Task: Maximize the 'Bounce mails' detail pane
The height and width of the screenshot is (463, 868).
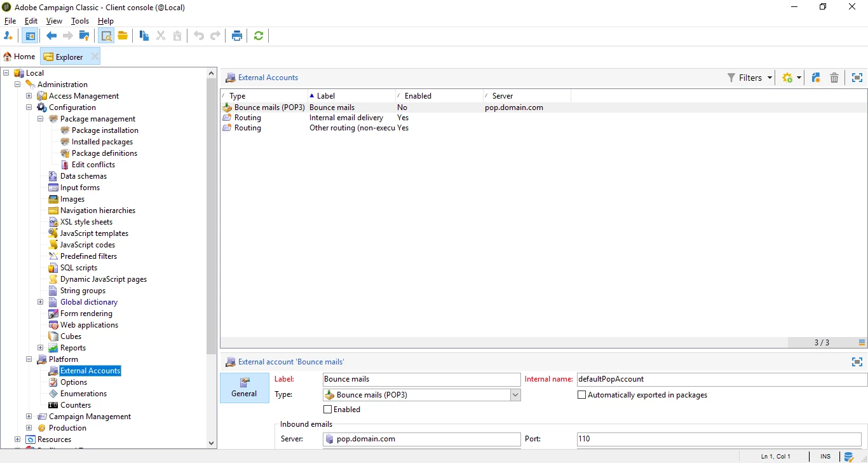Action: coord(857,362)
